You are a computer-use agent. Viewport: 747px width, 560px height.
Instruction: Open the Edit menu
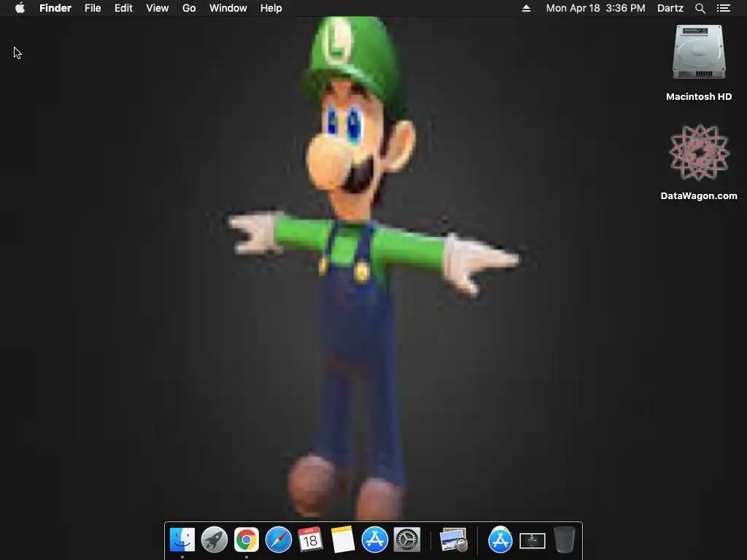[x=123, y=8]
